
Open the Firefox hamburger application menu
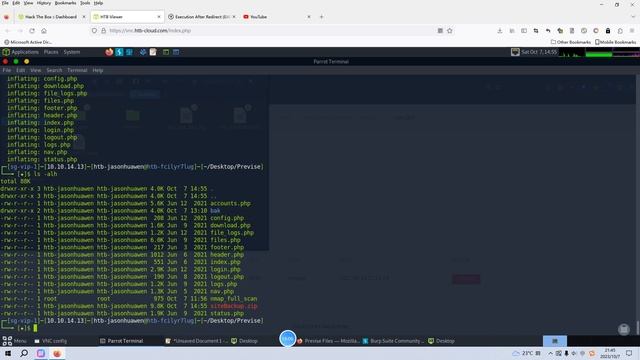[x=632, y=31]
